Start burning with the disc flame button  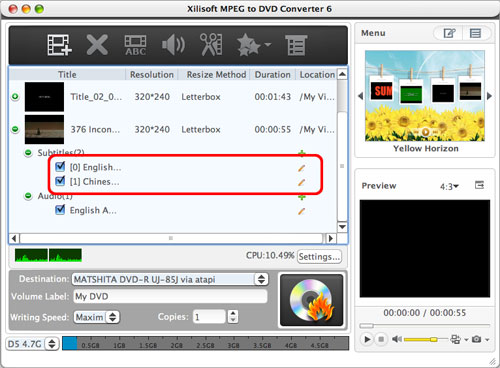tap(311, 300)
